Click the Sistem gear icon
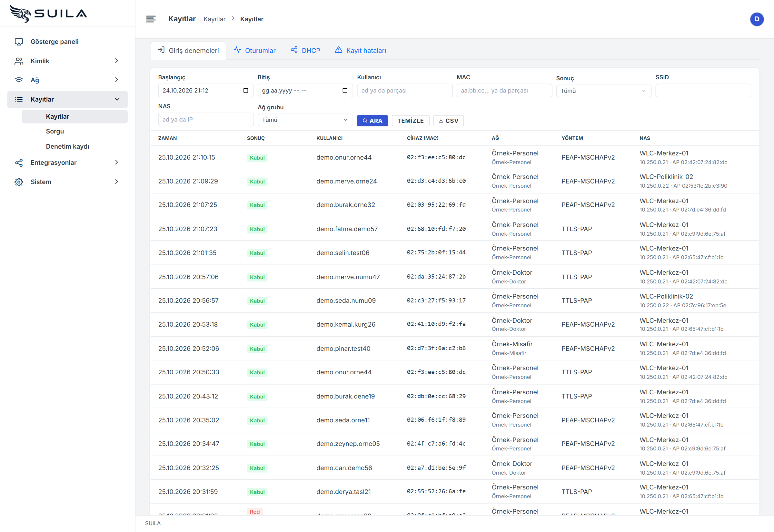774x532 pixels. tap(19, 182)
